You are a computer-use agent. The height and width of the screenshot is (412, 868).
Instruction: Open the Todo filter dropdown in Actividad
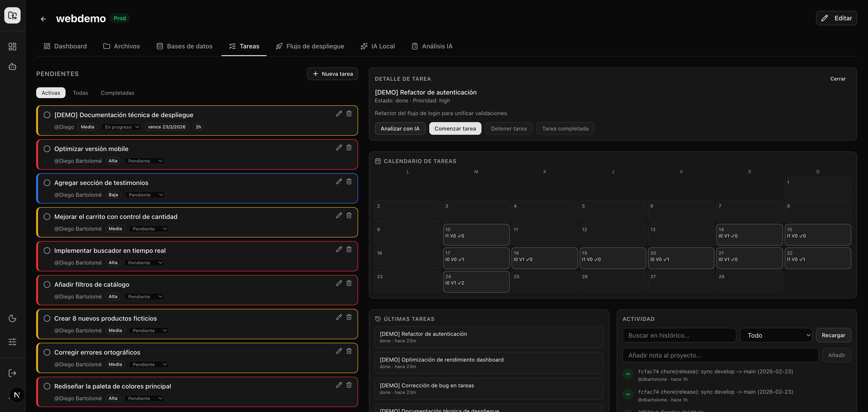click(x=776, y=335)
